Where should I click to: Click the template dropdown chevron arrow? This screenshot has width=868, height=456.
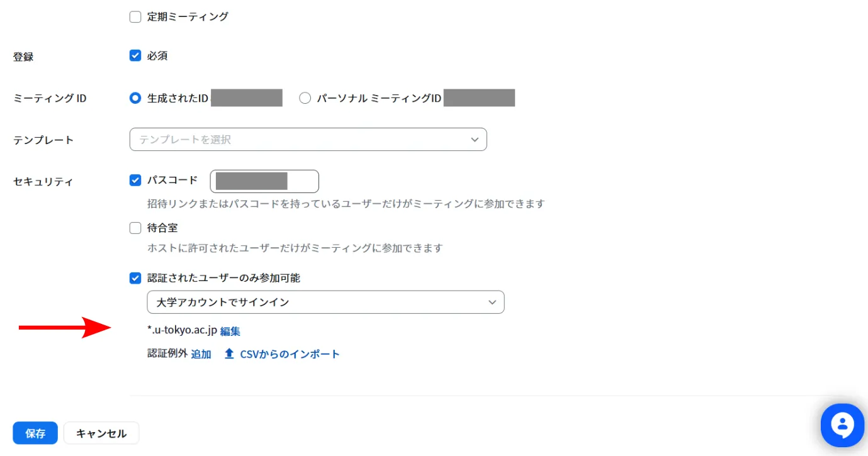click(x=475, y=140)
